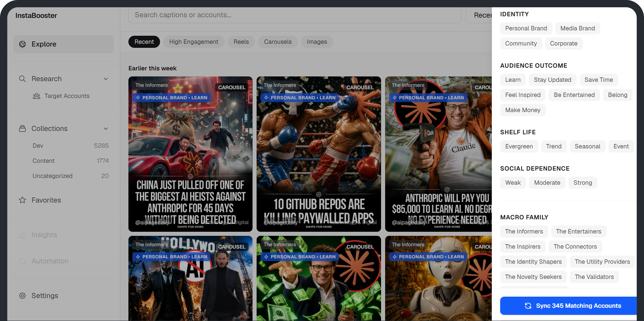Toggle the Community identity filter
This screenshot has height=321, width=644.
[x=521, y=43]
